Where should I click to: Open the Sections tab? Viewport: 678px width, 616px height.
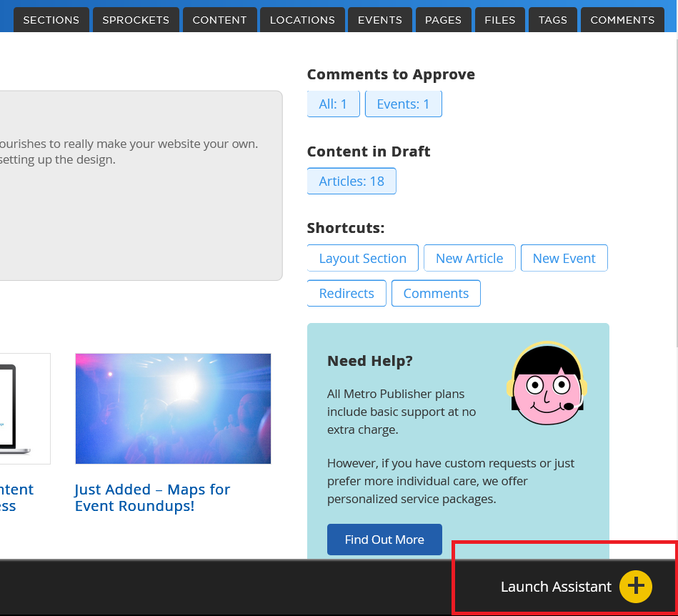pos(51,20)
